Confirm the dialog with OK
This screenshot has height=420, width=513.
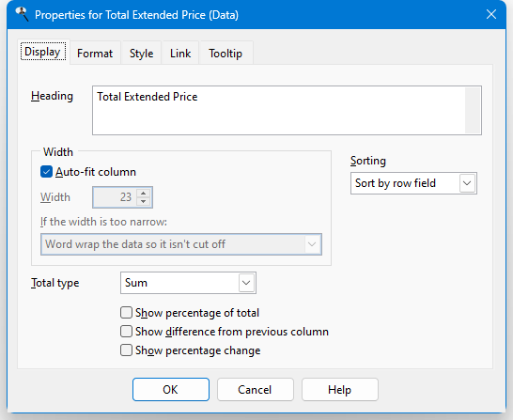click(x=171, y=390)
